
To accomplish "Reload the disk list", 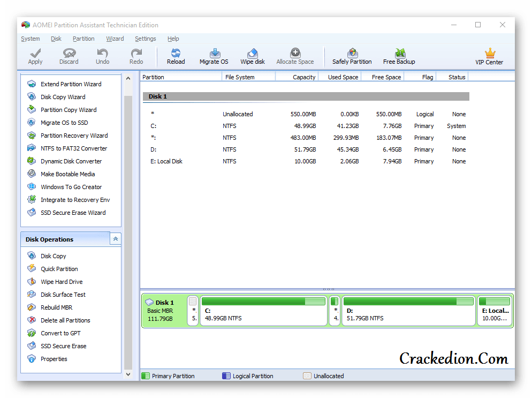I will (x=176, y=56).
